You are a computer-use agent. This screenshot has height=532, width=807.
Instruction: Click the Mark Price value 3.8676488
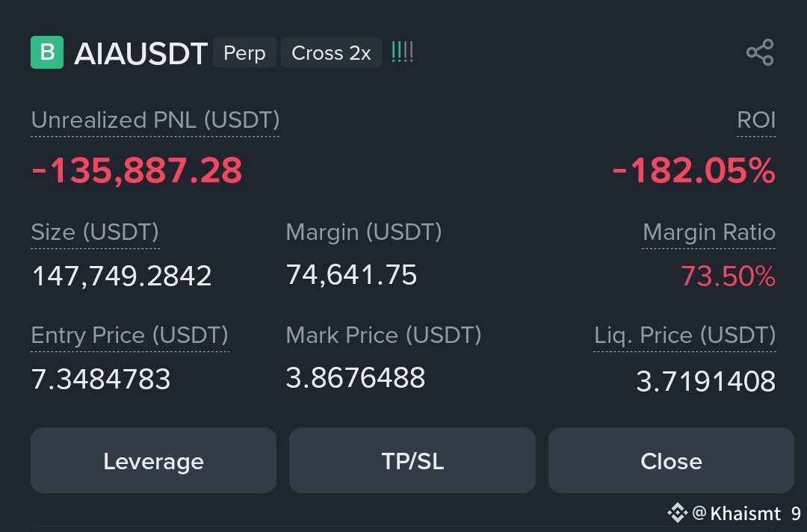pyautogui.click(x=356, y=378)
